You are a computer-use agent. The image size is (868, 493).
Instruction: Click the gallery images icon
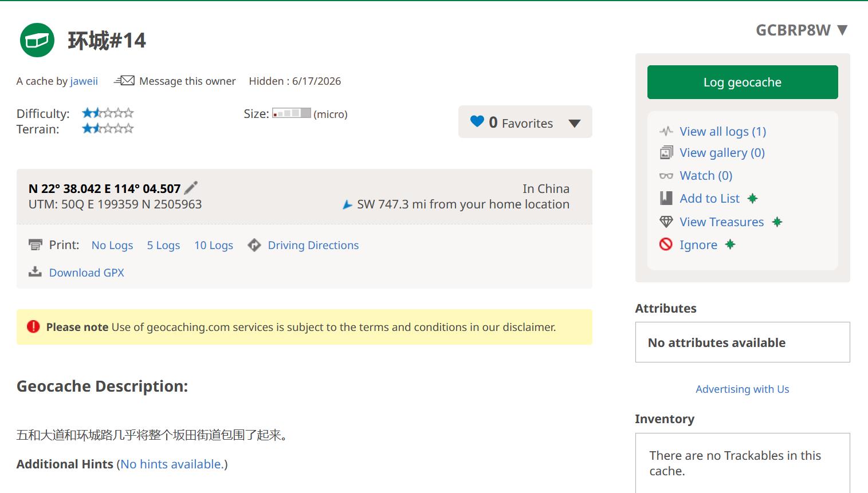click(666, 152)
